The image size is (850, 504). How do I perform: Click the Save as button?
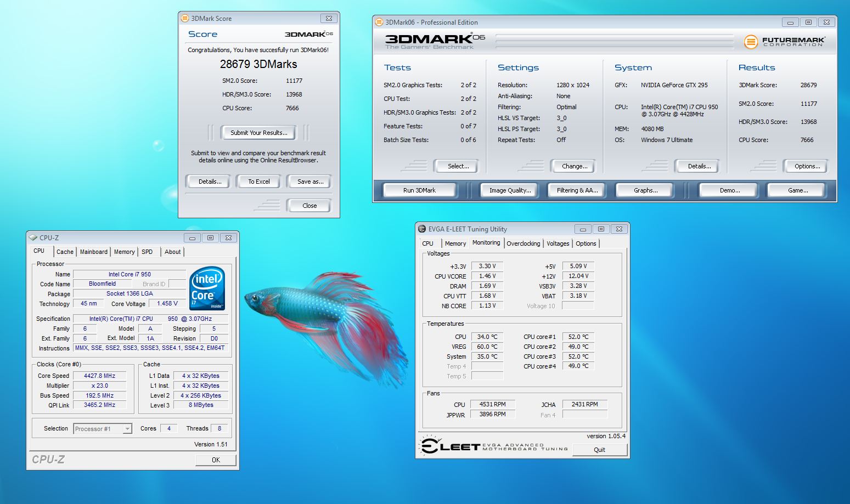pyautogui.click(x=310, y=182)
